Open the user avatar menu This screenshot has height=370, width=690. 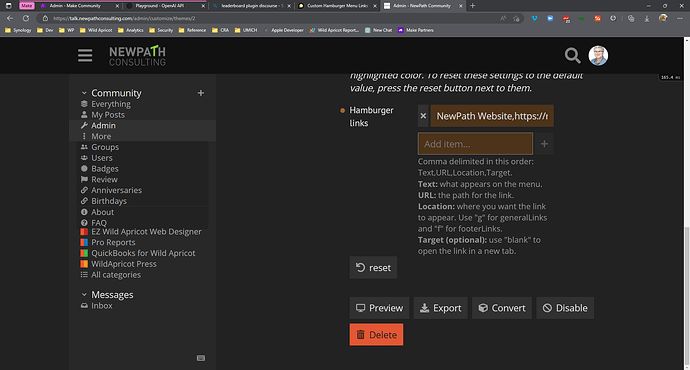pos(598,55)
